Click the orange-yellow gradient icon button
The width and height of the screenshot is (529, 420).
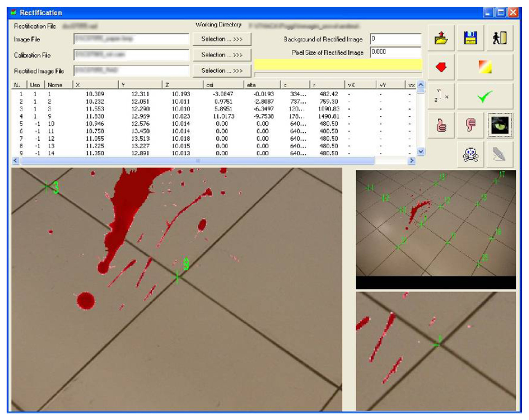[485, 67]
